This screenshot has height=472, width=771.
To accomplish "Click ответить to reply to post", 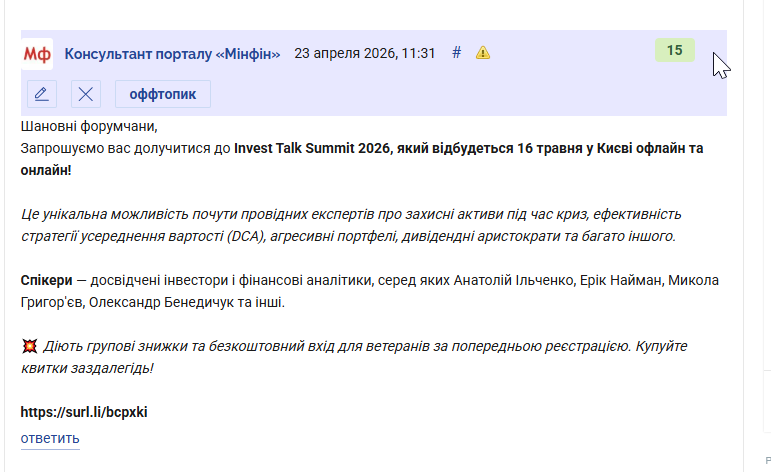I will pos(50,438).
